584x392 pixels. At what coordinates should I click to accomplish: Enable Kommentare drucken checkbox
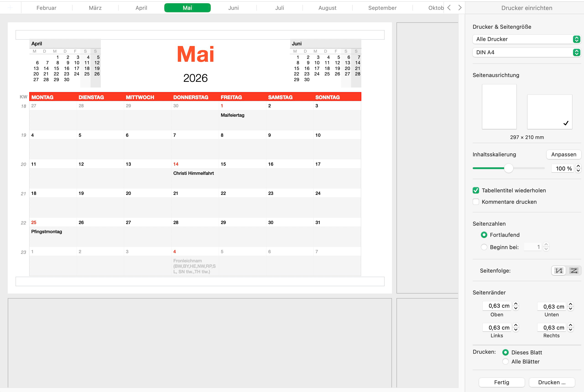[476, 202]
